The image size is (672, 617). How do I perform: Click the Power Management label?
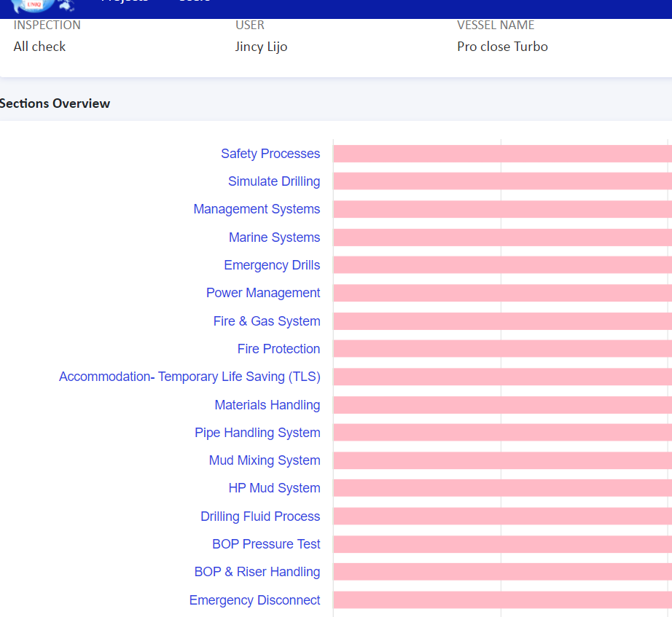(x=263, y=293)
